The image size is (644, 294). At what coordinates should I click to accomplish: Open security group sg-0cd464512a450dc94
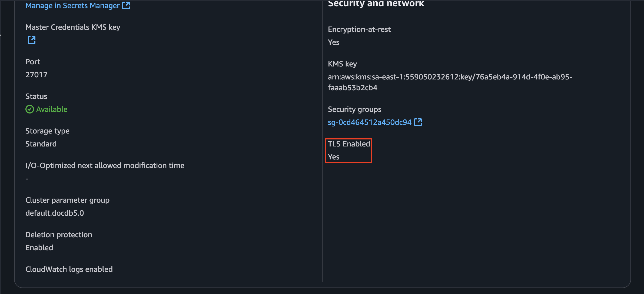coord(369,122)
